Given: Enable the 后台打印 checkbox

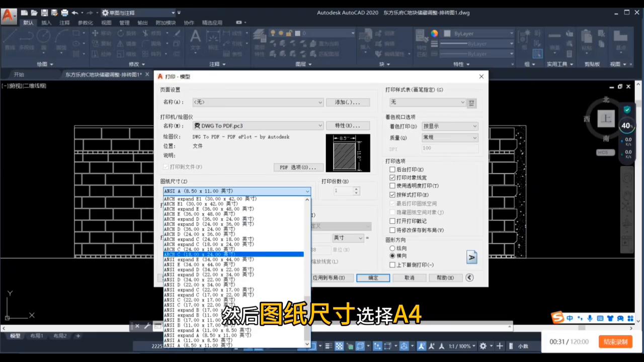Looking at the screenshot, I should pyautogui.click(x=392, y=170).
